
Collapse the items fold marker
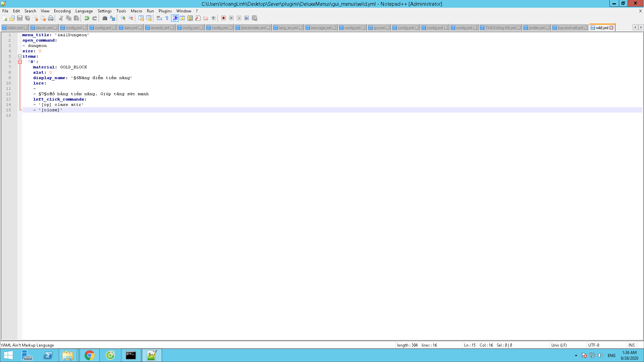(x=20, y=56)
